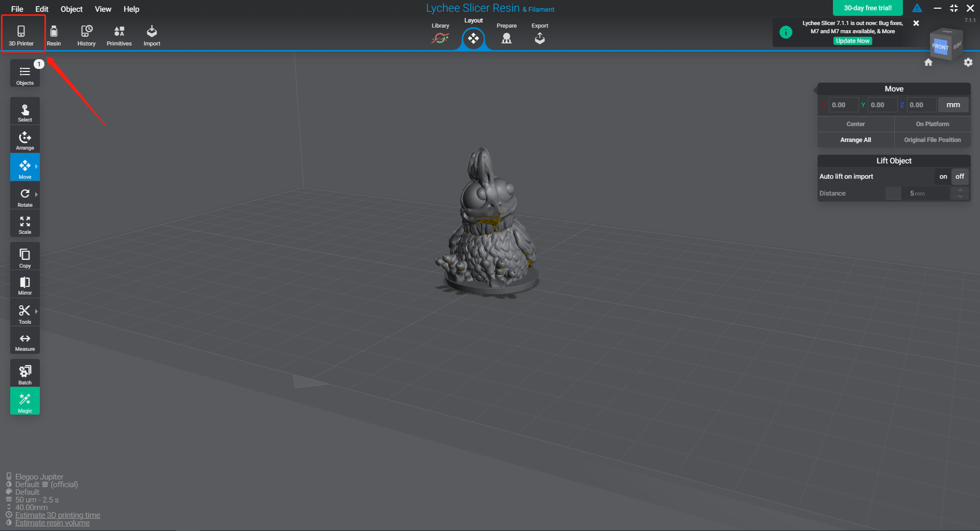This screenshot has width=980, height=531.
Task: Click Estimate 3D printing time link
Action: click(x=57, y=515)
